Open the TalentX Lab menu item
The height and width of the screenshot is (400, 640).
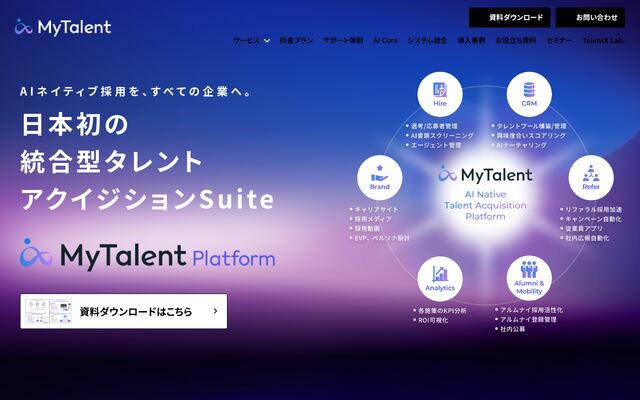pyautogui.click(x=603, y=40)
